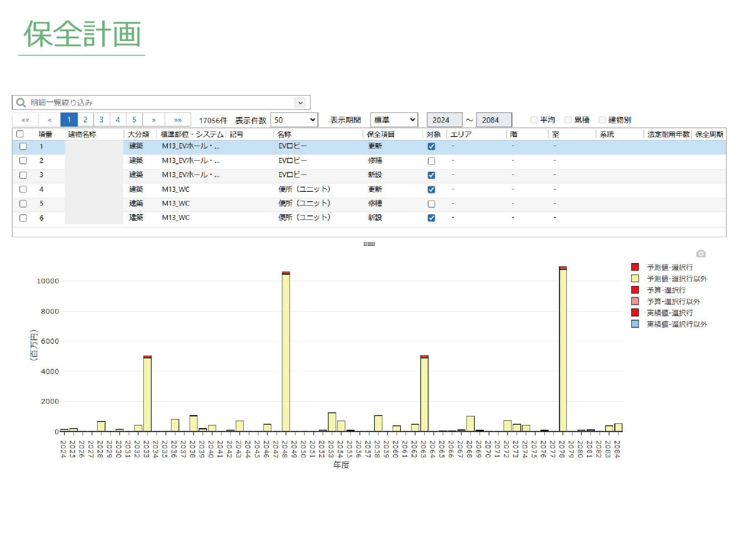Image resolution: width=741 pixels, height=560 pixels.
Task: Enable the 累積 checkbox
Action: (568, 120)
